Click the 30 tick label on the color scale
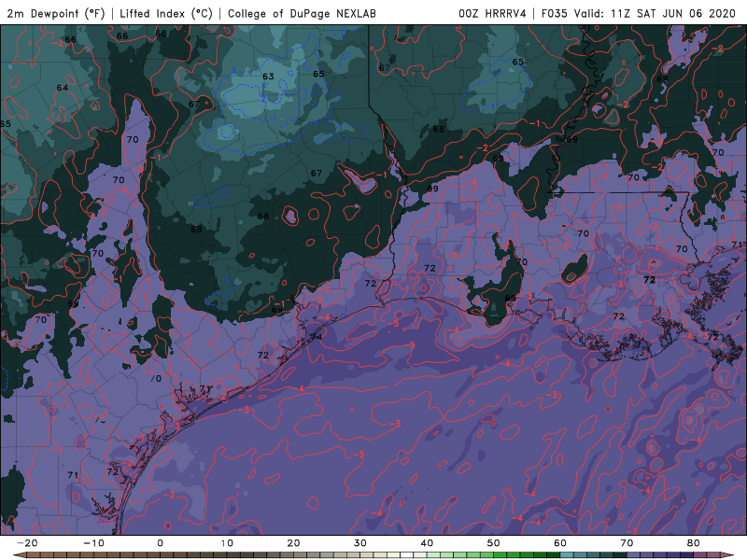 360,543
